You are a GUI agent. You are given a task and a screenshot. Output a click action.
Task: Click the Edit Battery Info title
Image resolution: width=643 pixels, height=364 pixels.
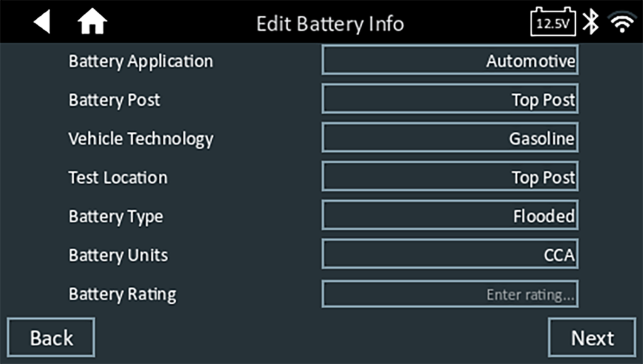click(x=330, y=24)
